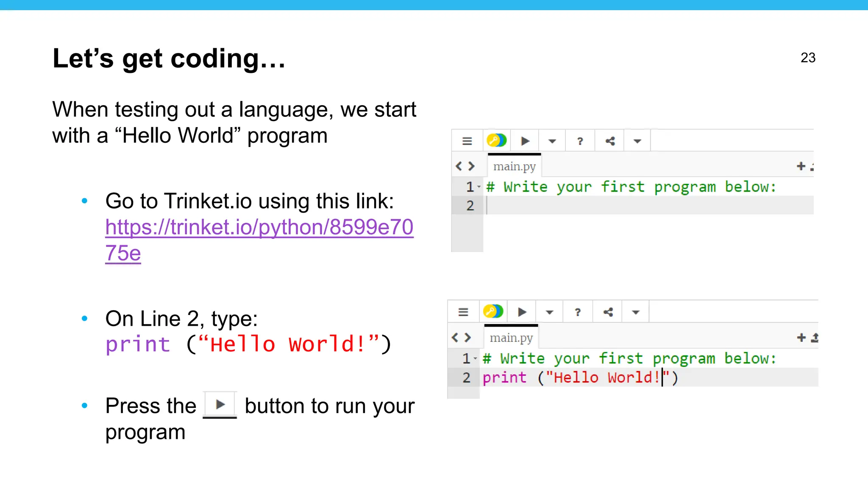Viewport: 868px width, 488px height.
Task: Click the code navigation arrows in upper editor
Action: pyautogui.click(x=465, y=166)
